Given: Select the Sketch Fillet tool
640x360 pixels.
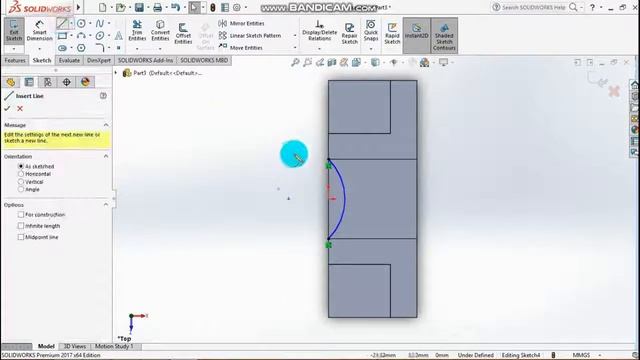Looking at the screenshot, I should click(x=100, y=48).
